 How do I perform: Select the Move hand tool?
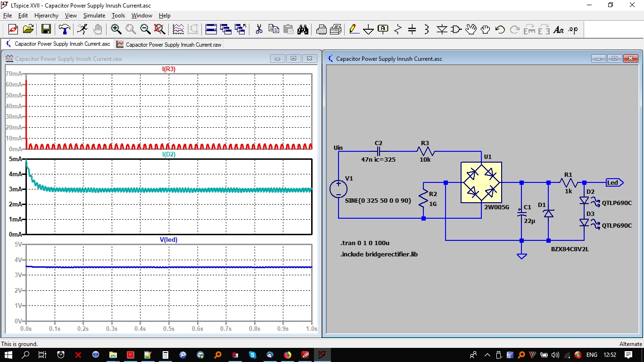471,29
